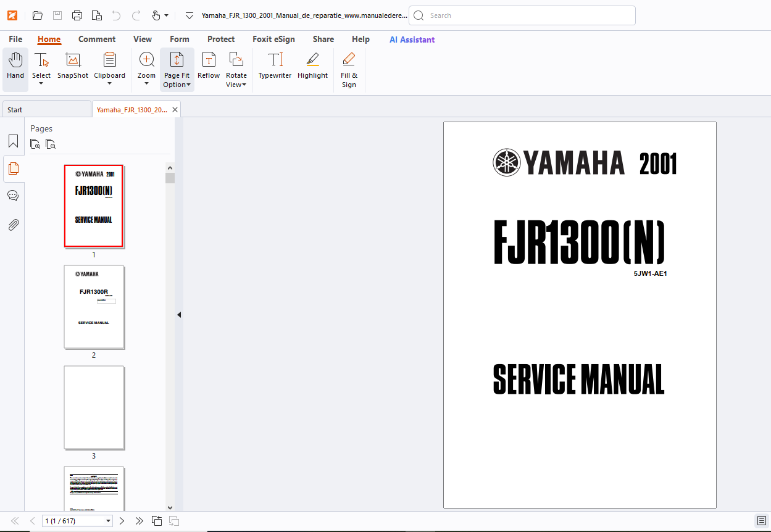Screen dimensions: 771x532
Task: Select blank page 3 thumbnail
Action: [x=94, y=407]
